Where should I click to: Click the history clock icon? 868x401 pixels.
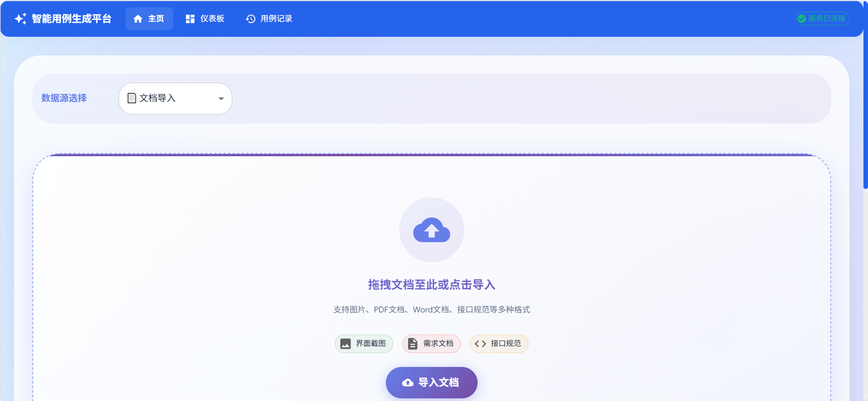250,19
